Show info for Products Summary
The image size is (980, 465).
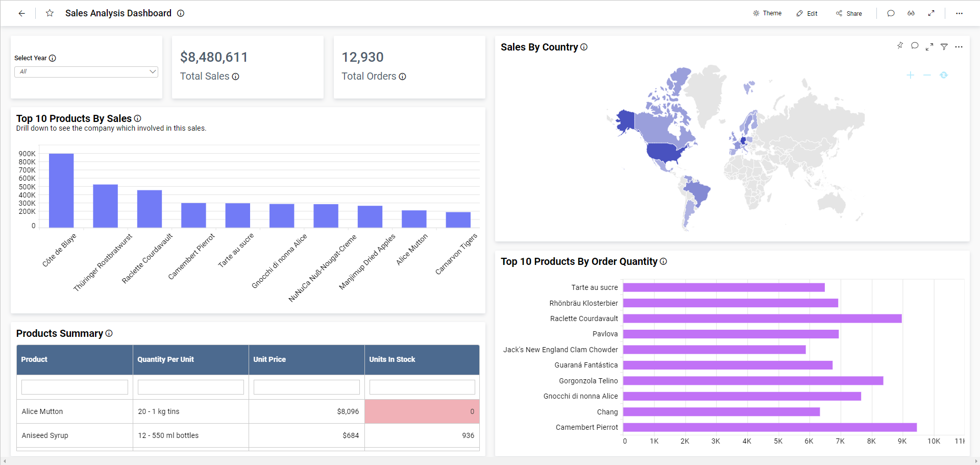point(109,333)
